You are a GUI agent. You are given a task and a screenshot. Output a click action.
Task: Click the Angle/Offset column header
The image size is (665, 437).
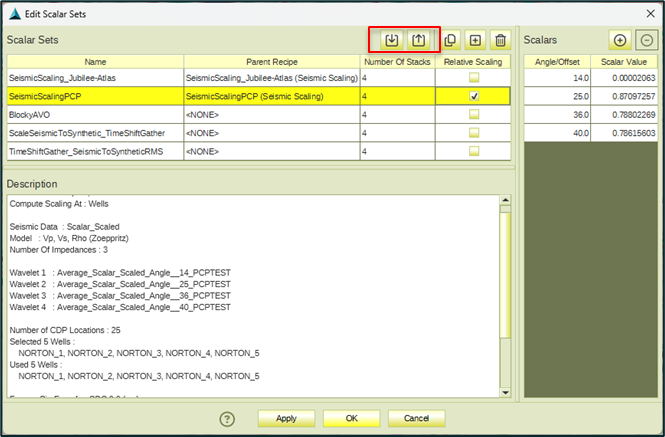coord(557,62)
